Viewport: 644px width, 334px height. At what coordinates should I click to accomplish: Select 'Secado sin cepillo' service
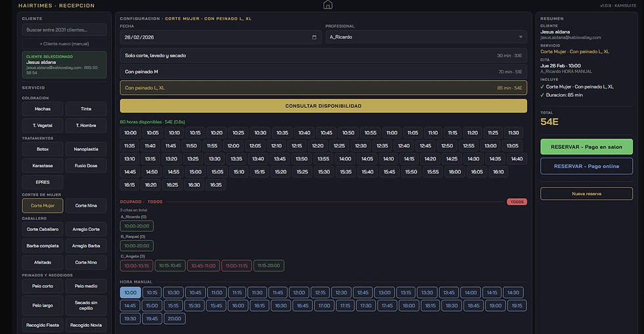click(x=86, y=305)
